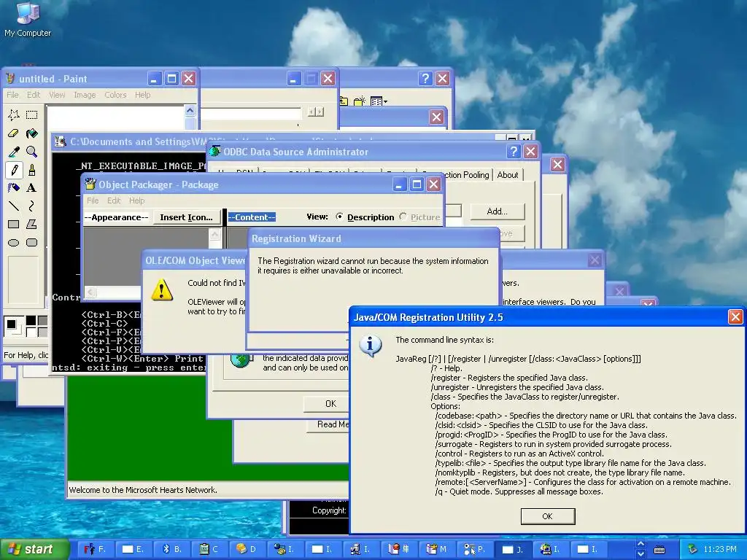Click Paint canvas scrollbar up arrow
747x560 pixels.
[x=190, y=111]
